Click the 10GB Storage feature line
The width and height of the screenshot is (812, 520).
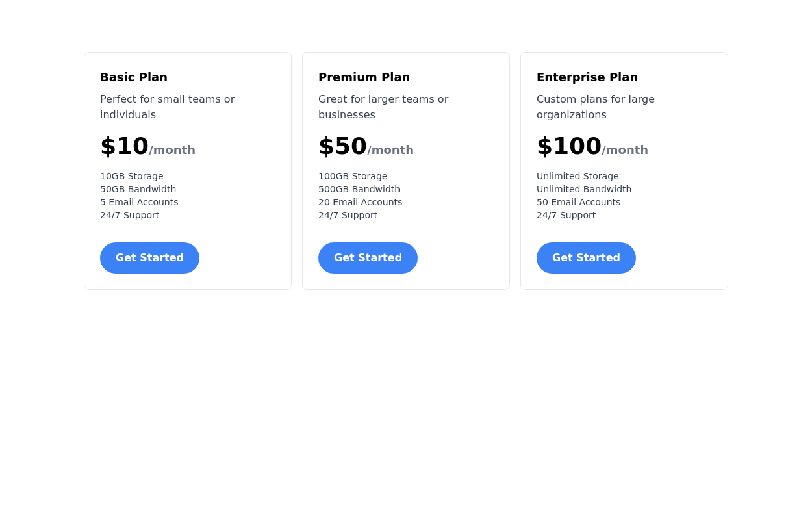[x=132, y=176]
